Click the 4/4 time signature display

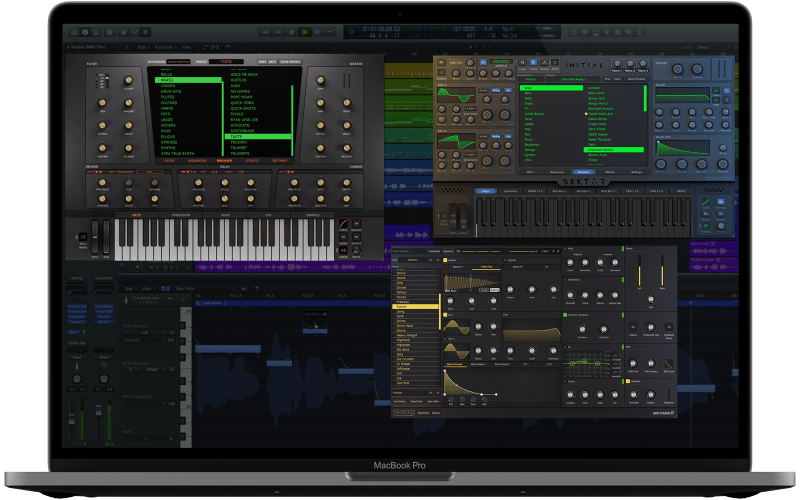[x=488, y=29]
